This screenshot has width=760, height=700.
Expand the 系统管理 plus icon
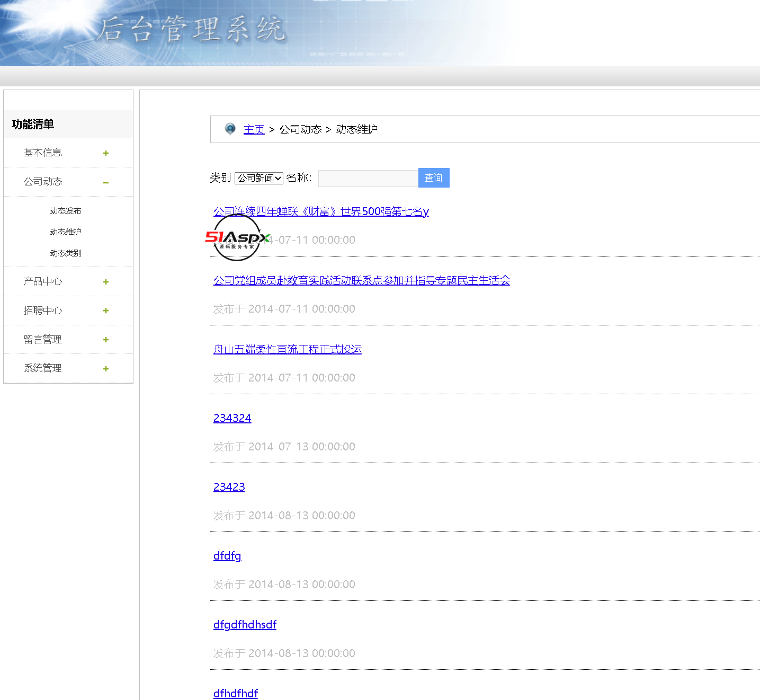pos(106,369)
